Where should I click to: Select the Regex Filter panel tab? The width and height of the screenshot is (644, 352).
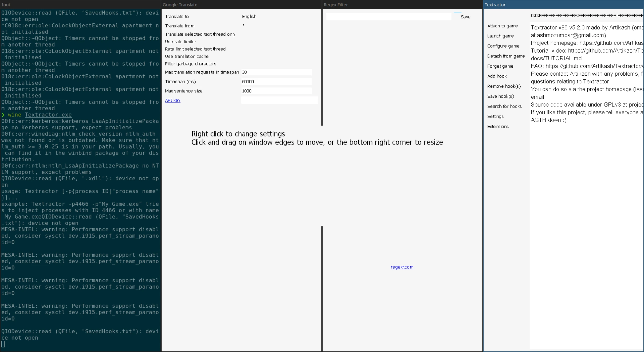click(335, 4)
